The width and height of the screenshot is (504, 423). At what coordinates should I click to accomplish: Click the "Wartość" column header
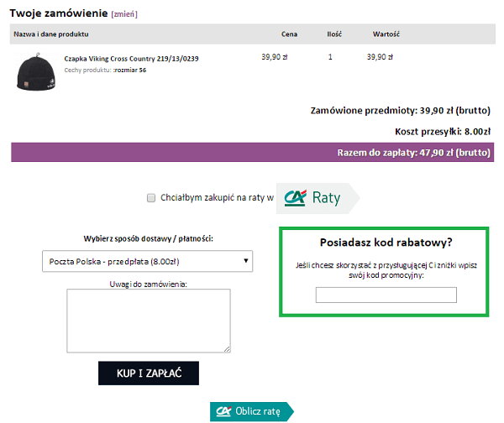[x=386, y=34]
